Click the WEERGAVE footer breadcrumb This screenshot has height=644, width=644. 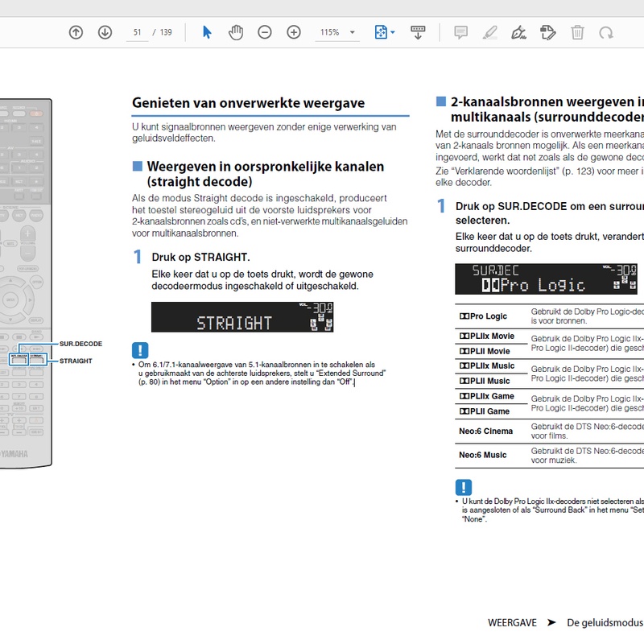pyautogui.click(x=512, y=622)
